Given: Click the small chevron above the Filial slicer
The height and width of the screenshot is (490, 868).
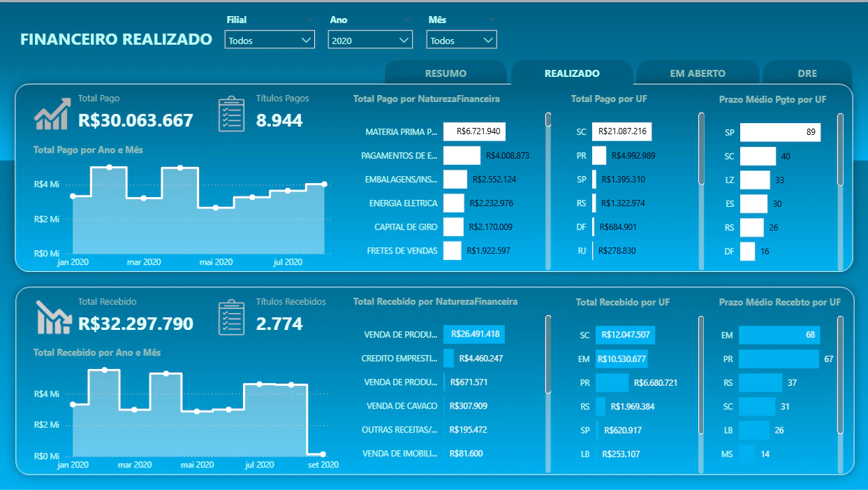Looking at the screenshot, I should pos(309,20).
